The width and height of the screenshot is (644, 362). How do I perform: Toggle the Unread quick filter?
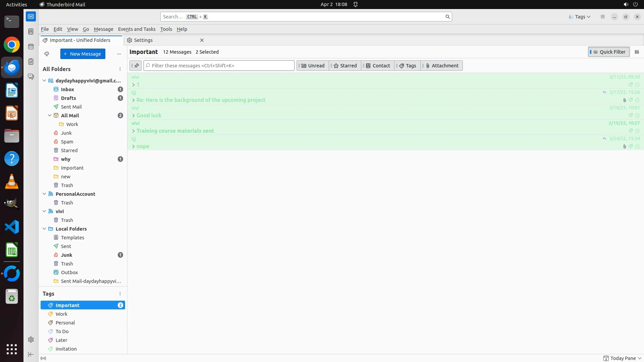pyautogui.click(x=313, y=66)
